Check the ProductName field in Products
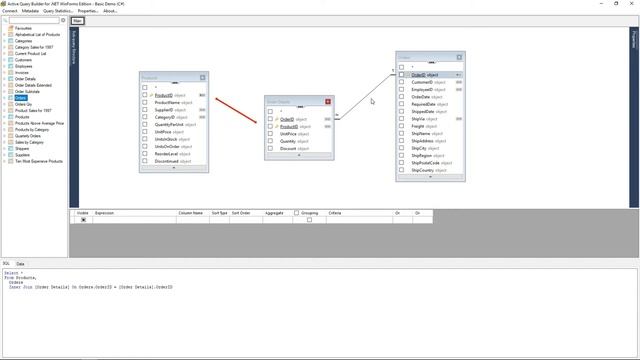 (144, 102)
